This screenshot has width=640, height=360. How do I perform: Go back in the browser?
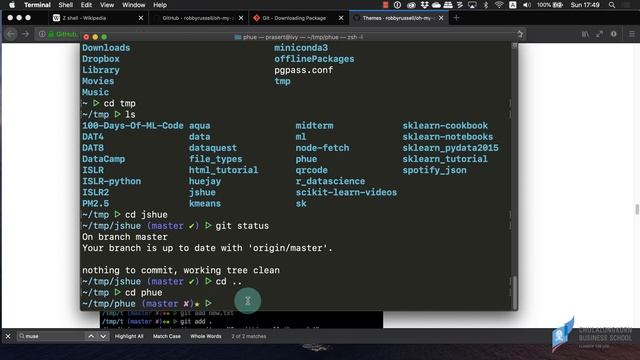(11, 34)
